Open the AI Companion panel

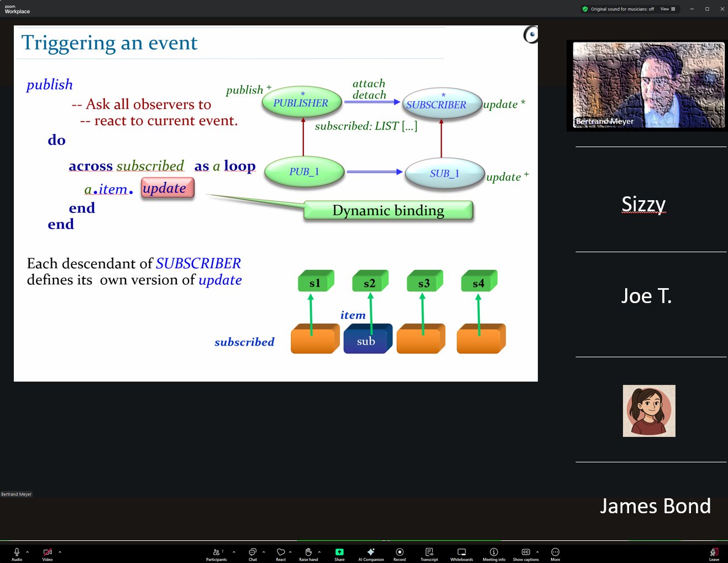pyautogui.click(x=371, y=554)
